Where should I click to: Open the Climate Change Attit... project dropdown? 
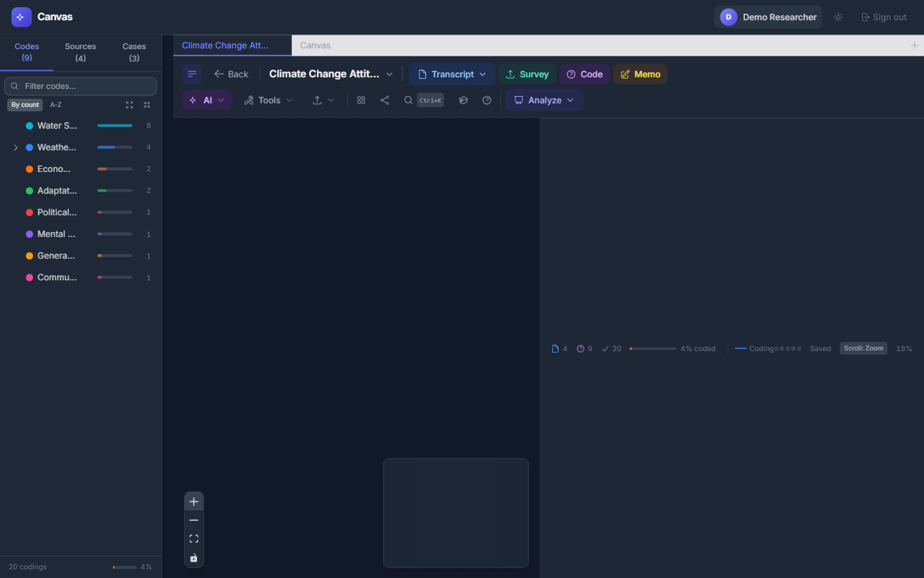point(331,74)
